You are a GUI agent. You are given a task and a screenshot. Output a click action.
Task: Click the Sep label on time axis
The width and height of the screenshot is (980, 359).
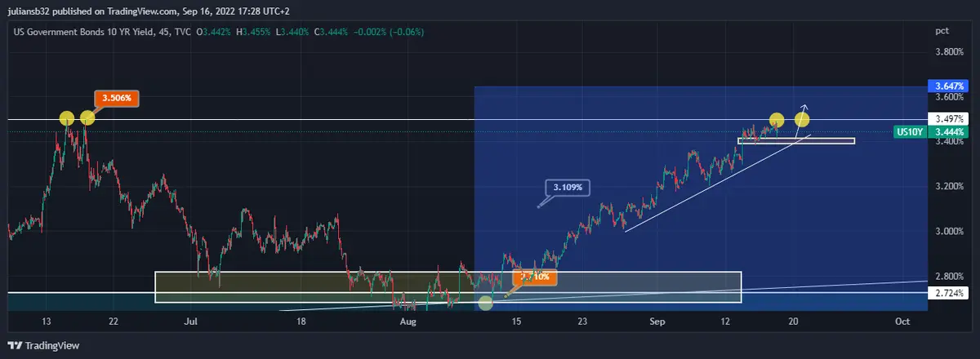click(660, 322)
